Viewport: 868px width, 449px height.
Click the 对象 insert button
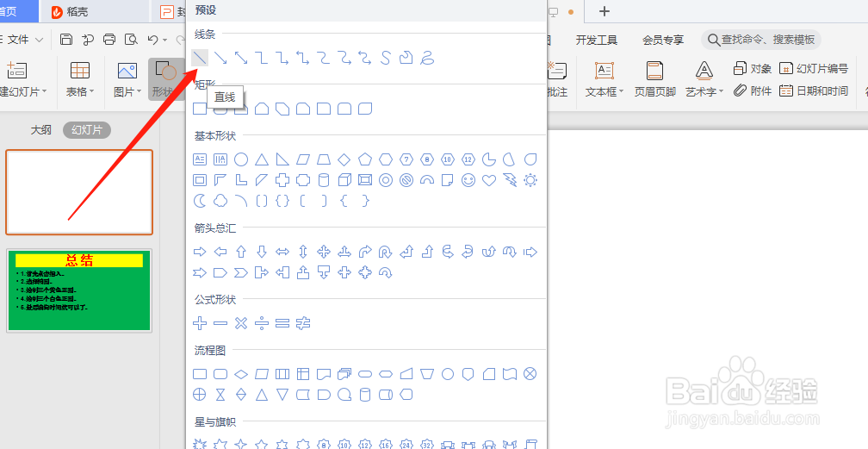(x=753, y=68)
